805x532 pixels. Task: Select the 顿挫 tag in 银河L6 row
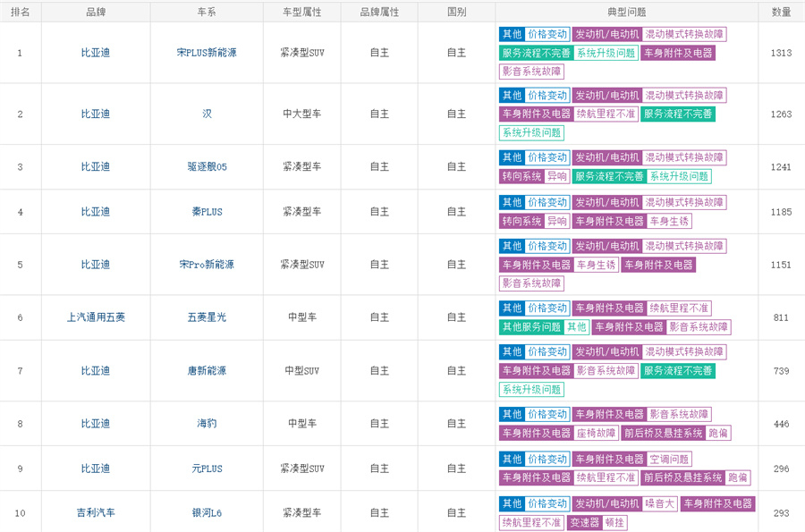coord(614,522)
